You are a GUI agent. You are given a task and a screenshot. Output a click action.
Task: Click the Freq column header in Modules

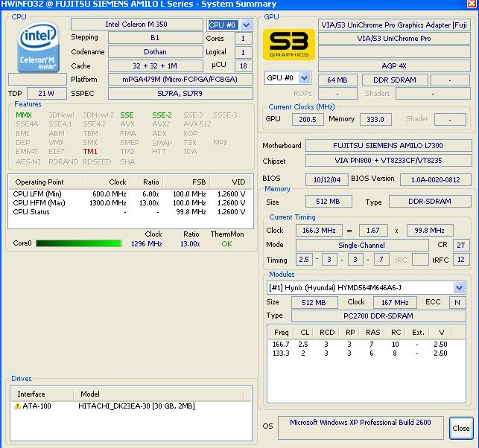(x=281, y=333)
